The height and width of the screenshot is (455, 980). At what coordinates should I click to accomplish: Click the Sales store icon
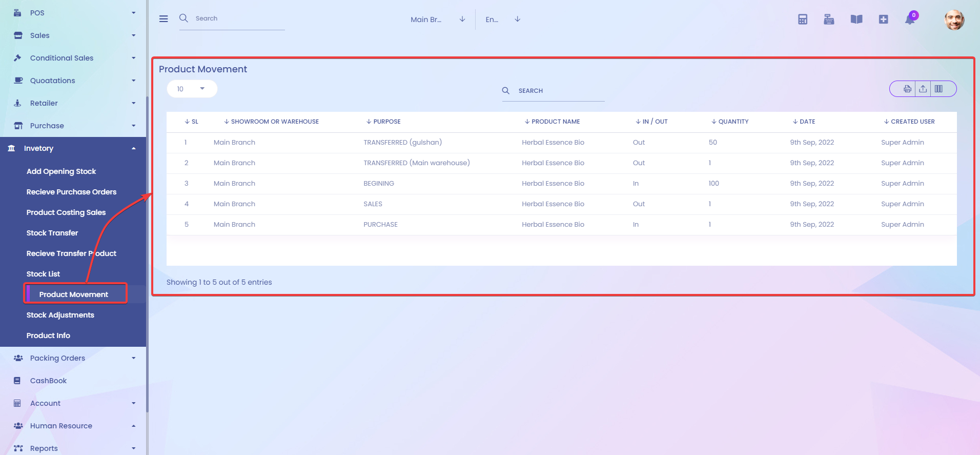tap(18, 35)
